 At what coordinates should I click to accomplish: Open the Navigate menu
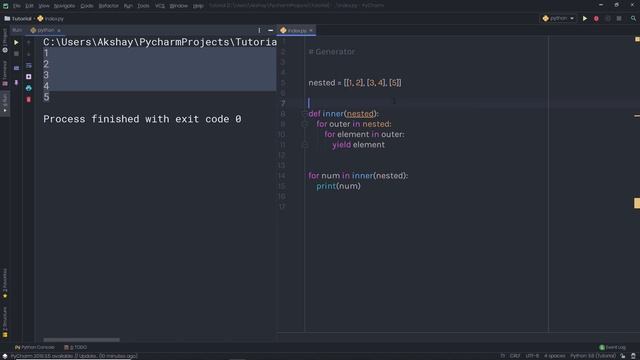point(64,6)
